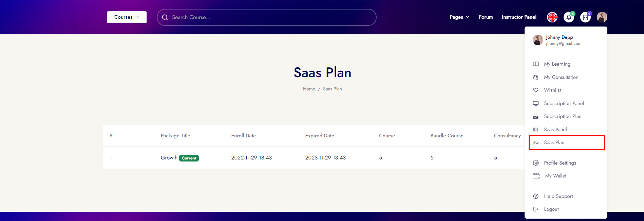Click the logout arrow icon

pyautogui.click(x=536, y=209)
